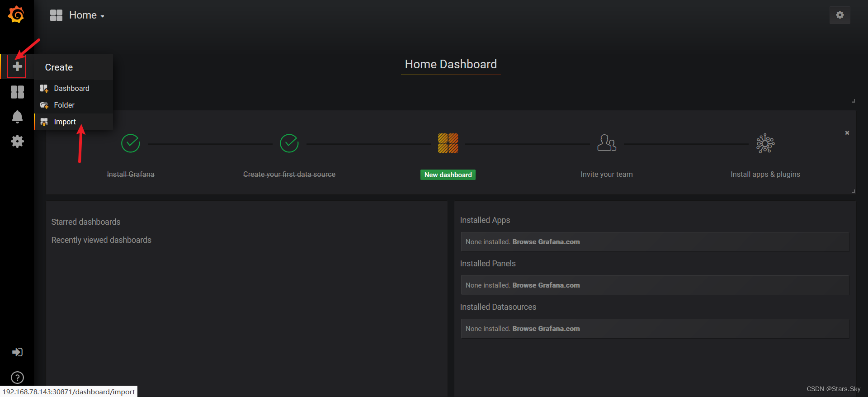Expand the Home dashboard picker dropdown

(x=86, y=15)
